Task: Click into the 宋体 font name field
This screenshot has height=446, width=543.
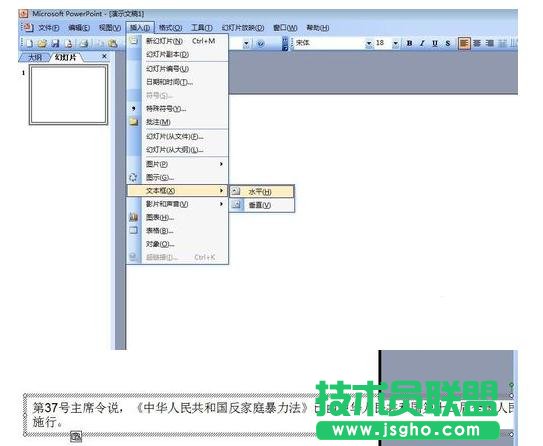Action: (330, 43)
